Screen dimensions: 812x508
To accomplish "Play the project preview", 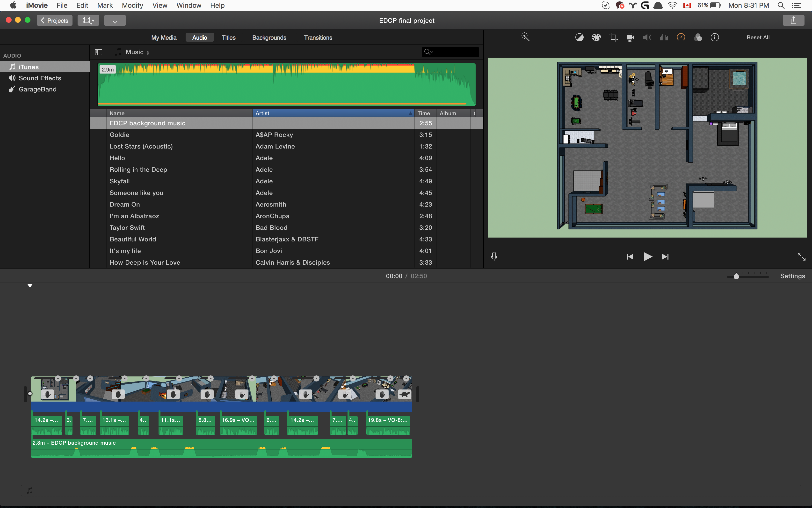I will 648,257.
